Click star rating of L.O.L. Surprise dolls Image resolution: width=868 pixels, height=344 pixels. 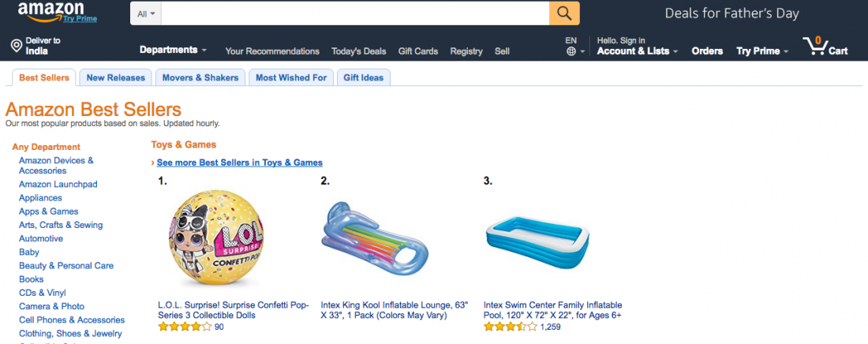(x=185, y=327)
